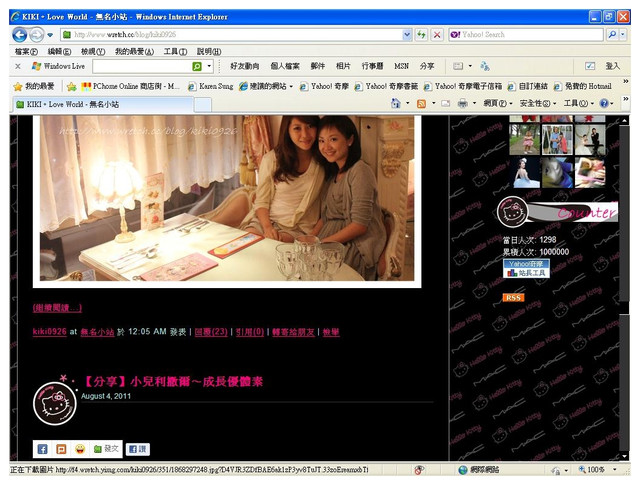
Task: Open the 檢視(V) menu
Action: 93,51
